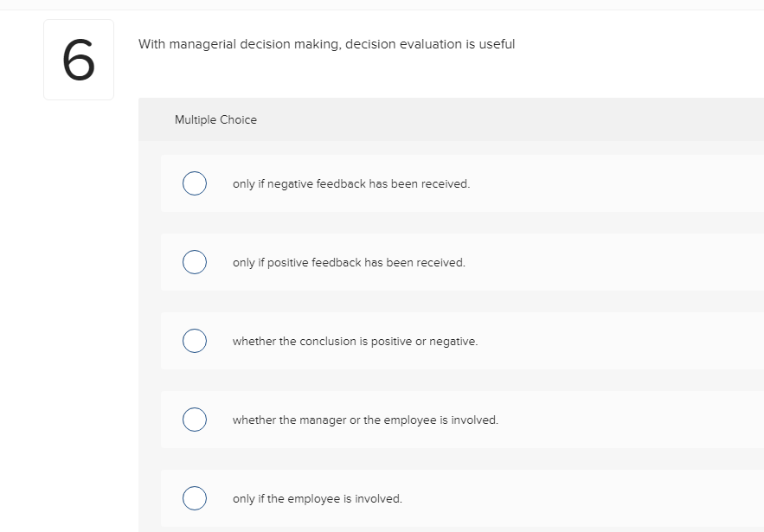This screenshot has height=532, width=764.
Task: Click the Multiple Choice gray banner area
Action: 450,119
